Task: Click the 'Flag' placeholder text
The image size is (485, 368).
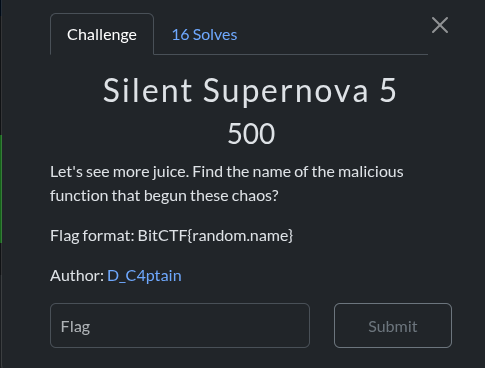Action: pyautogui.click(x=75, y=327)
